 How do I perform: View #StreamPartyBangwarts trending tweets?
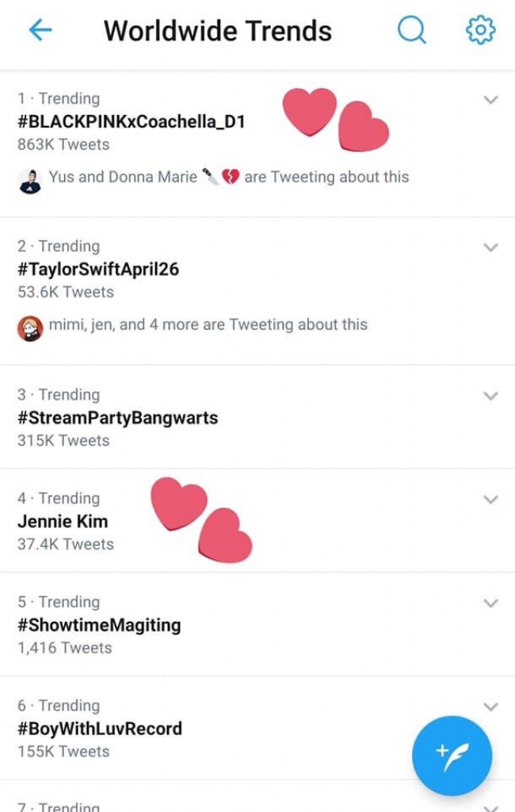(117, 417)
